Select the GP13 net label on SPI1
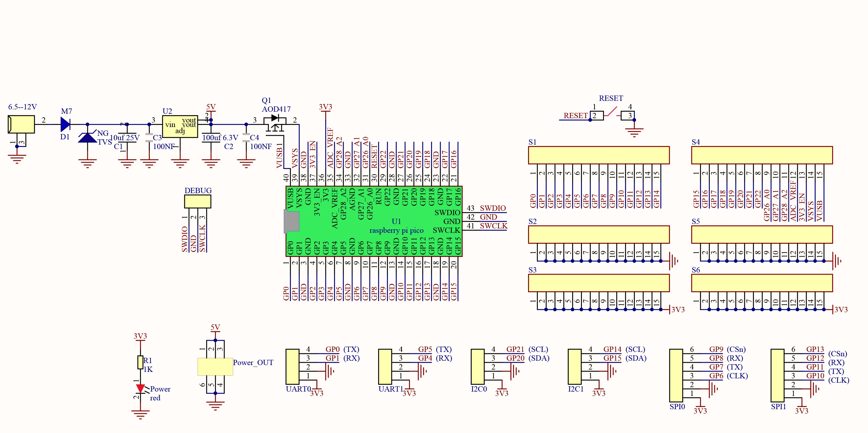868x433 pixels. click(815, 349)
